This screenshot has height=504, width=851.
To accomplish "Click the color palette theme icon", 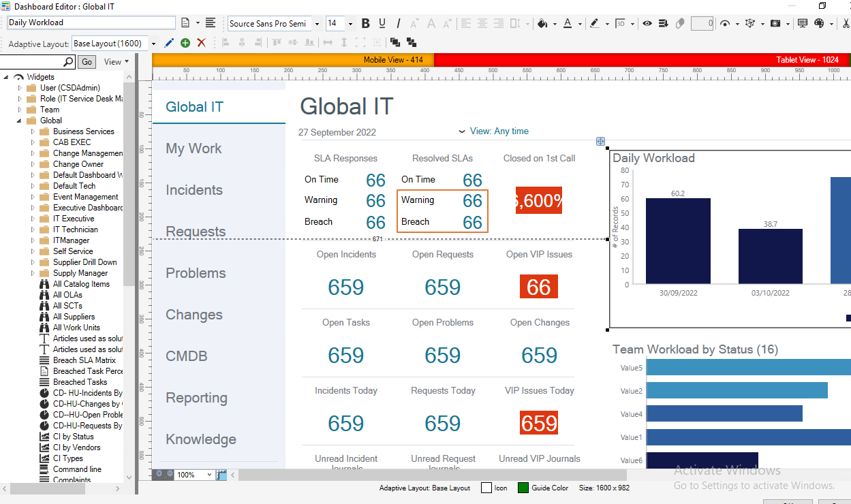I will [819, 23].
